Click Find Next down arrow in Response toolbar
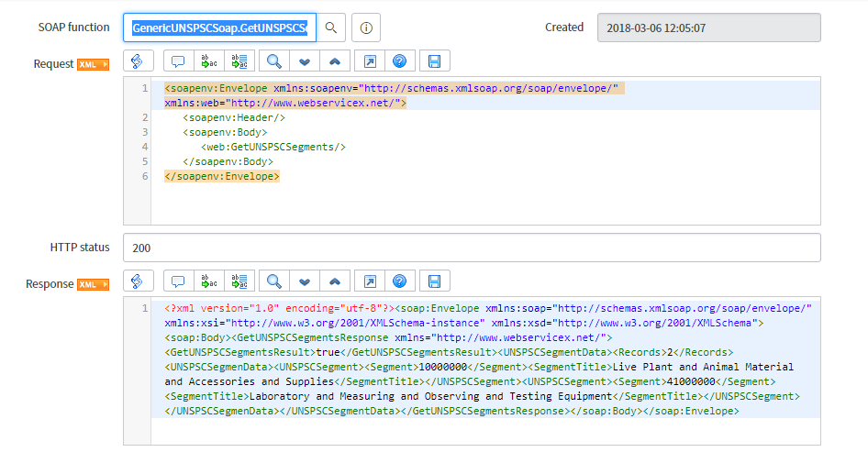The image size is (868, 452). [x=305, y=281]
